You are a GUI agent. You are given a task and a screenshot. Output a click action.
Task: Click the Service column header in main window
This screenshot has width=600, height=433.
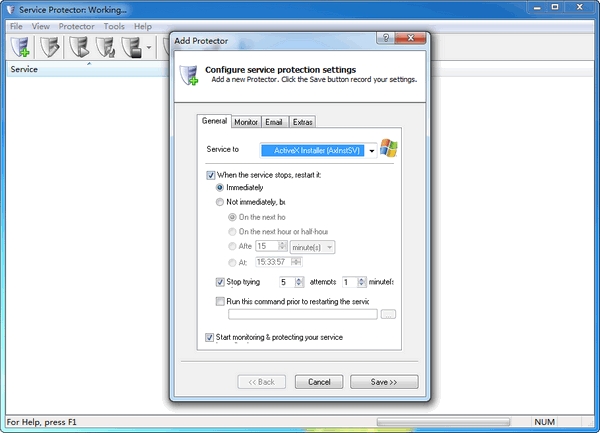(x=87, y=69)
